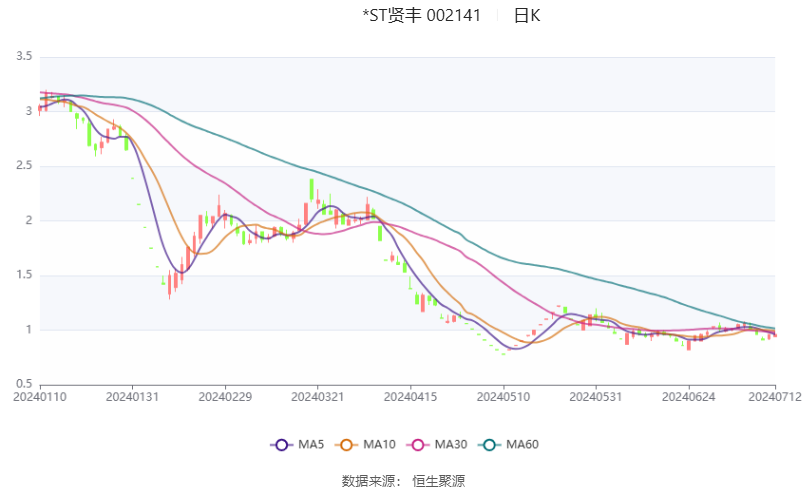This screenshot has width=807, height=491.
Task: Toggle the MA60 legend series
Action: pyautogui.click(x=508, y=445)
